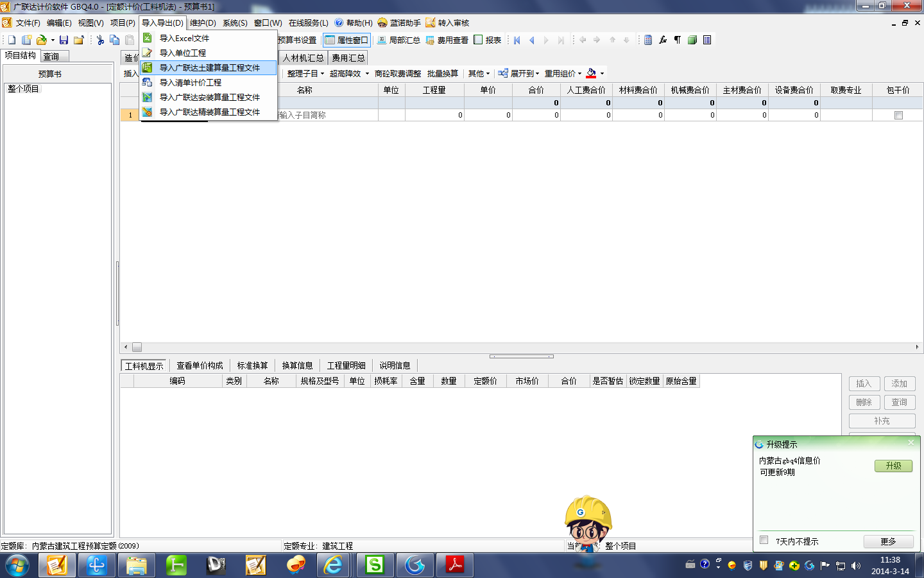Click the fx formula icon
This screenshot has width=924, height=578.
[663, 40]
